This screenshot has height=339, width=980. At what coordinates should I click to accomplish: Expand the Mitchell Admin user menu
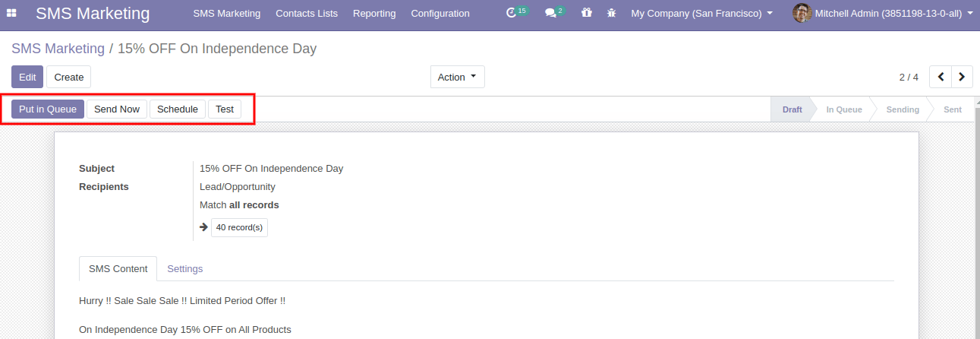click(893, 13)
